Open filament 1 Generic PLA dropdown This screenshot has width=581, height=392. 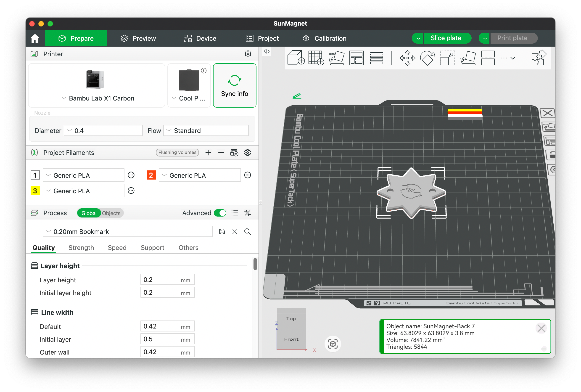click(83, 175)
